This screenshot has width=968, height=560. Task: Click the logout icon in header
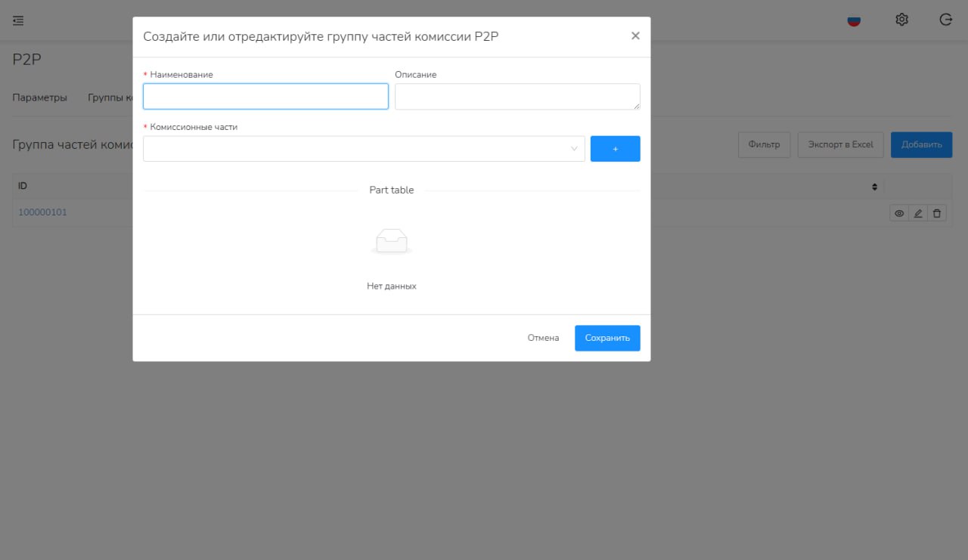pos(945,20)
